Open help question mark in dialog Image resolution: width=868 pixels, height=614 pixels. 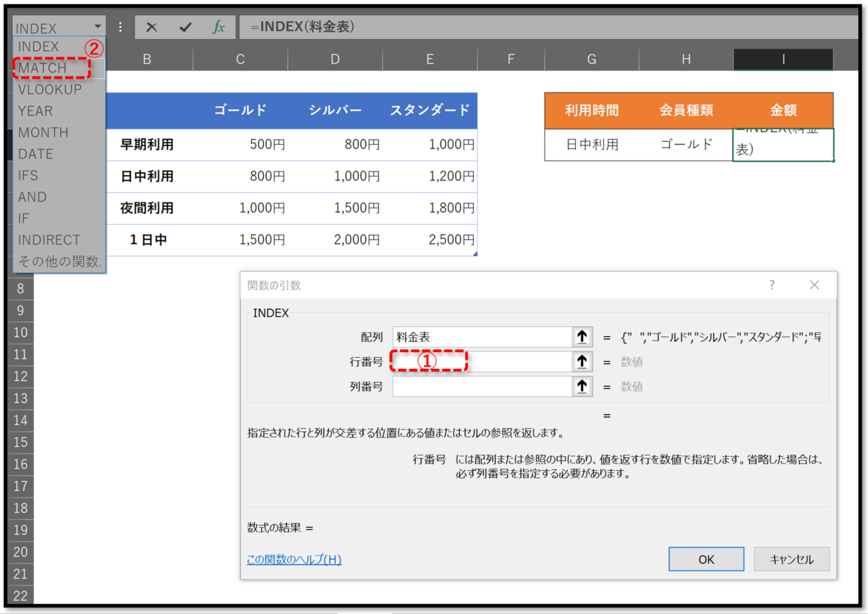(x=772, y=285)
